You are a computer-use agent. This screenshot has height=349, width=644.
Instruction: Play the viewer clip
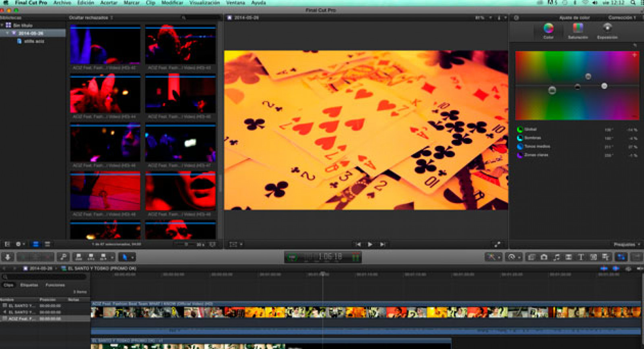(x=370, y=244)
